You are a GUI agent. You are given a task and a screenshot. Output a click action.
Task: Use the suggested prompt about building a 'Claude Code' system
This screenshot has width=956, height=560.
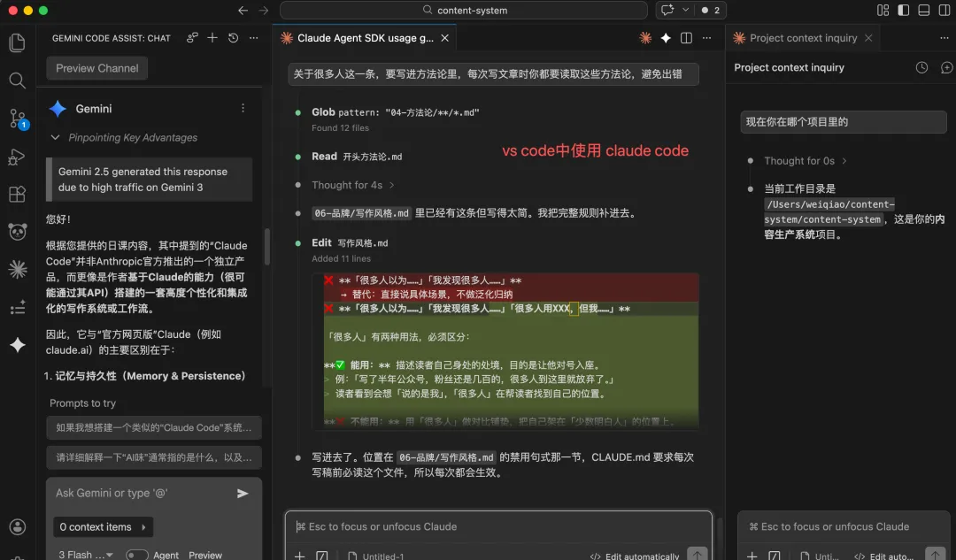point(154,428)
